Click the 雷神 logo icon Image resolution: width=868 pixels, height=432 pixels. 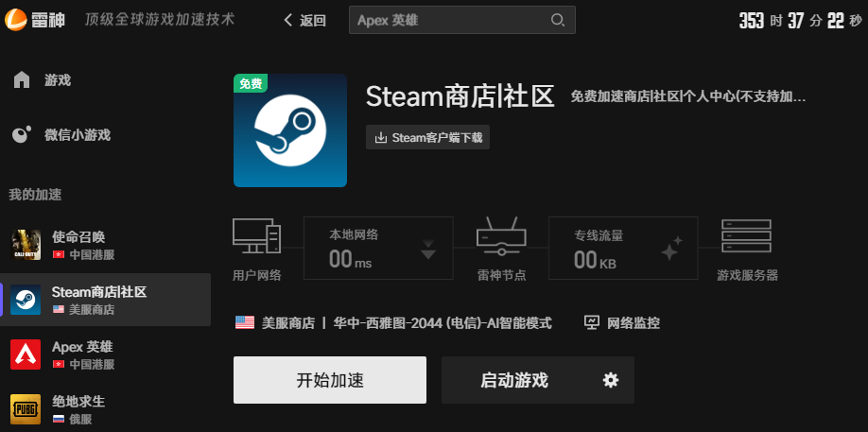coord(16,20)
